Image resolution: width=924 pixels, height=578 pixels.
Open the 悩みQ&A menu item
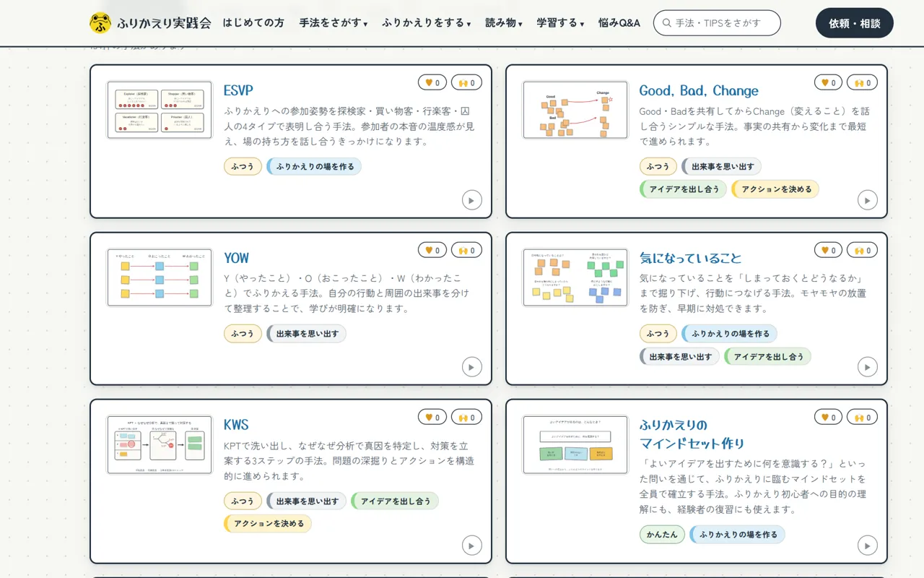(619, 23)
